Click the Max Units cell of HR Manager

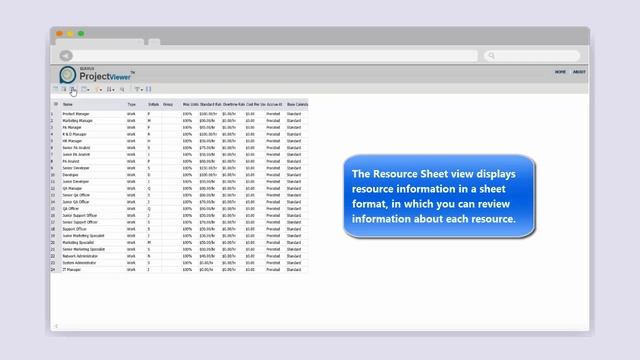coord(187,141)
